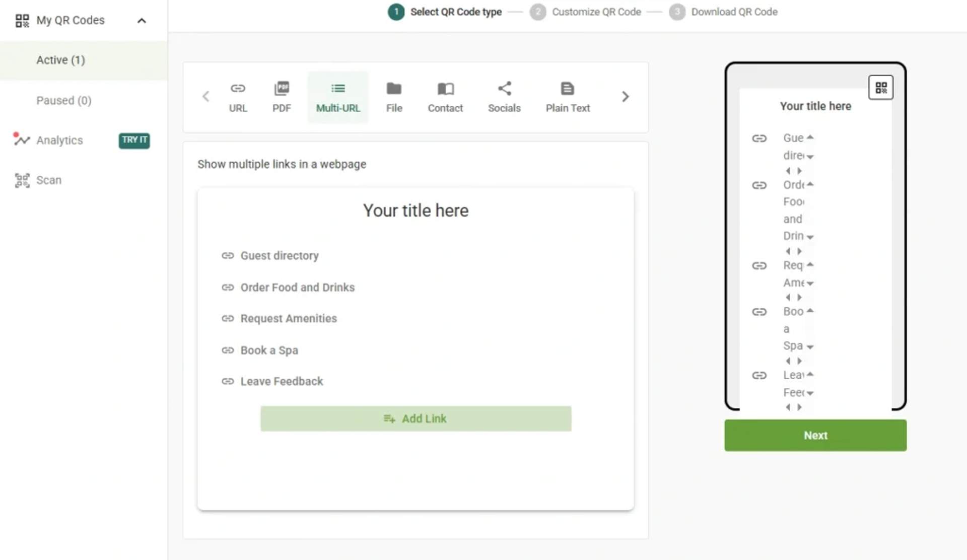Click the down arrow beside 'Spa' in the preview
This screenshot has width=967, height=560.
pos(810,347)
